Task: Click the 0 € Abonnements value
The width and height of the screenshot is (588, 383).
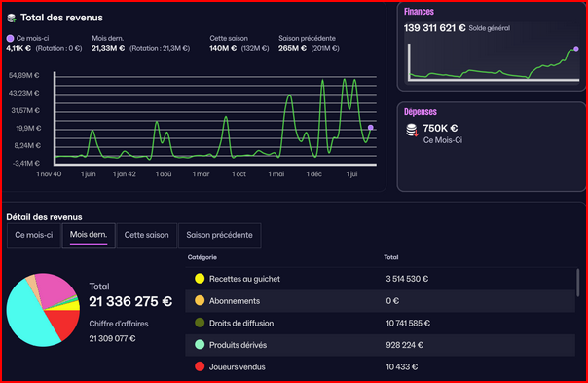Action: (x=392, y=301)
